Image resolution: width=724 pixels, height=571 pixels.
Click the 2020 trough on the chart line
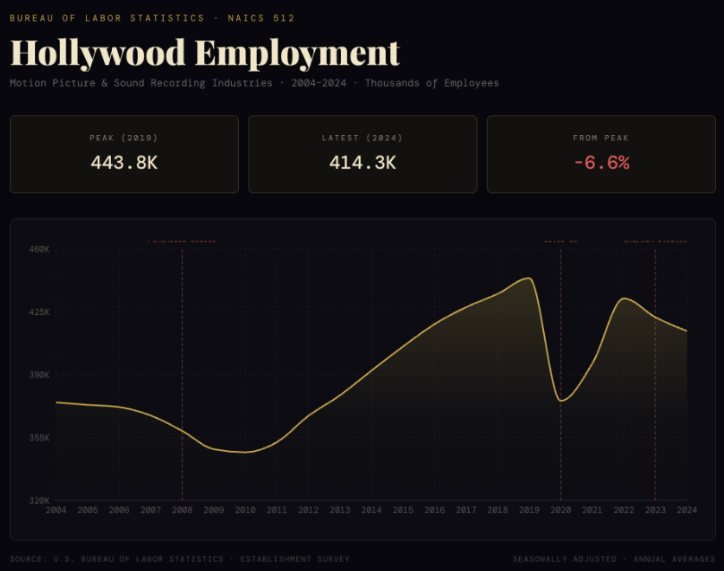pyautogui.click(x=561, y=400)
